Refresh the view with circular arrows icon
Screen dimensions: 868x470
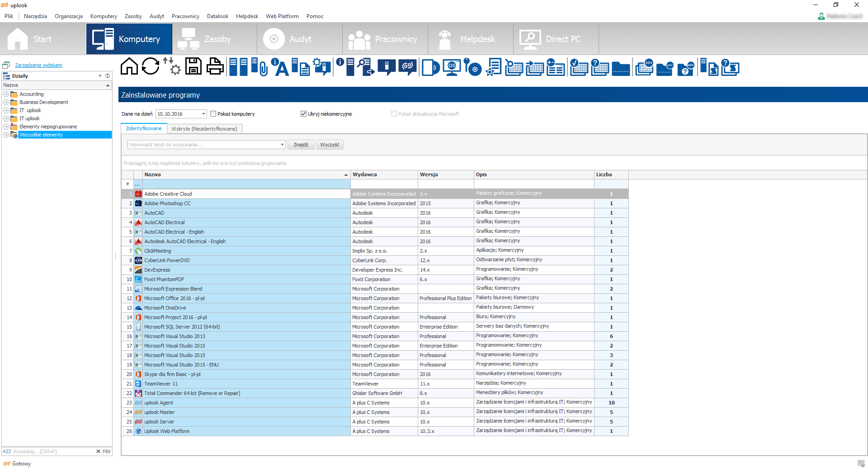click(x=151, y=66)
